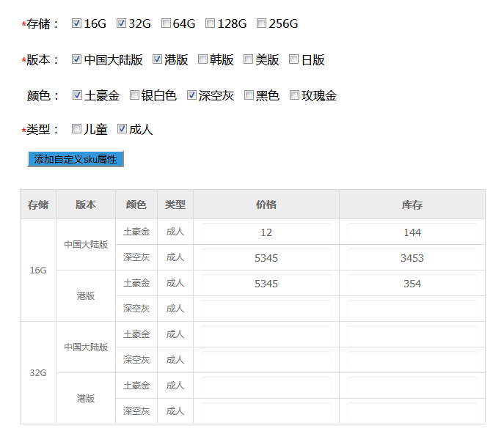
Task: Focus the price field containing 12
Action: 266,232
